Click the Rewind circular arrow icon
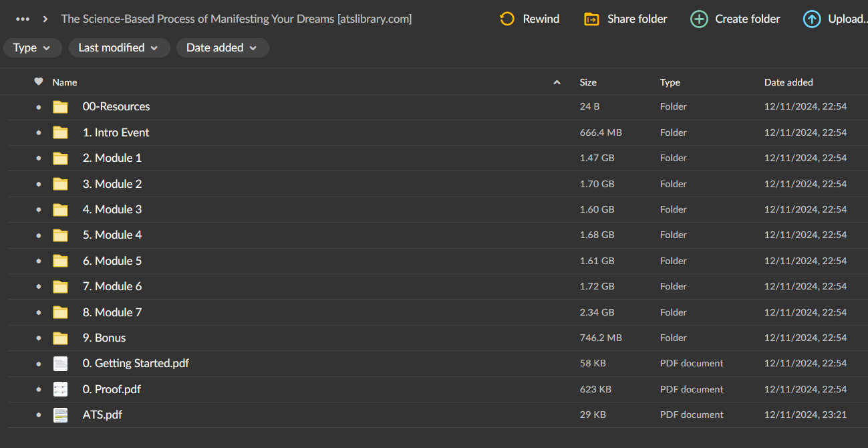 point(507,19)
